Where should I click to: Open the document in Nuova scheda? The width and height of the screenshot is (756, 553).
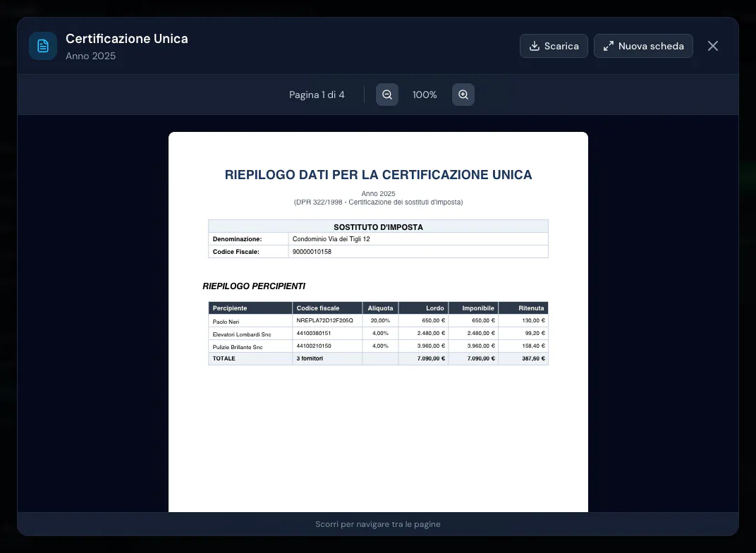coord(643,46)
